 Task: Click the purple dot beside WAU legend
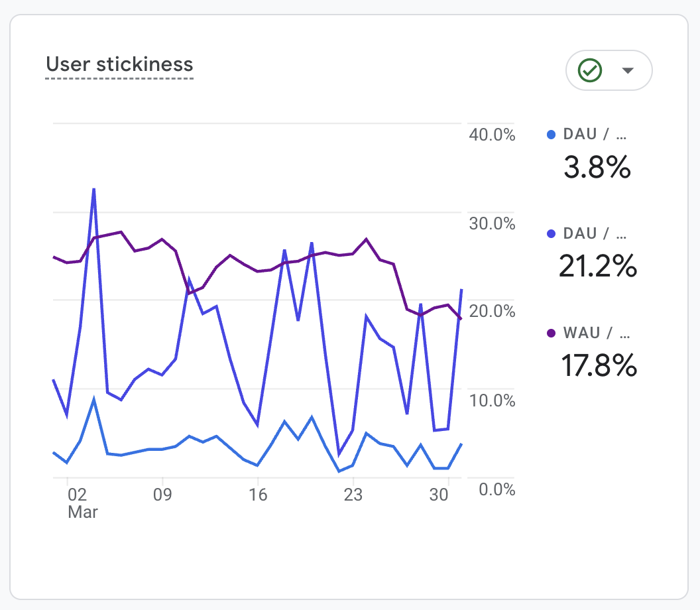[550, 333]
